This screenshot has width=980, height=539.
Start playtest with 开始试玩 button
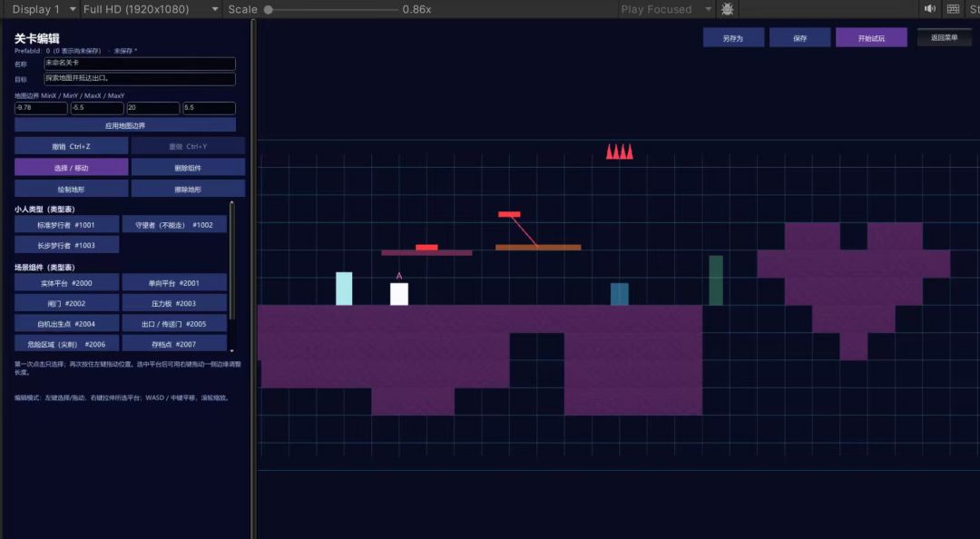(x=871, y=37)
